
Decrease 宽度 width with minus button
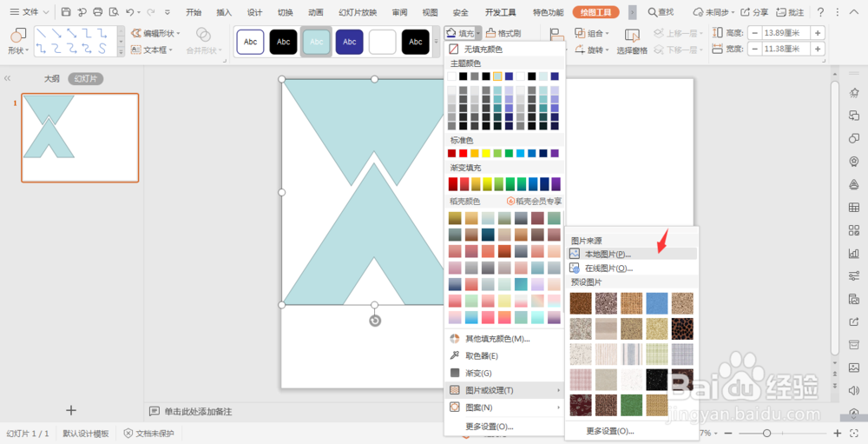(754, 49)
